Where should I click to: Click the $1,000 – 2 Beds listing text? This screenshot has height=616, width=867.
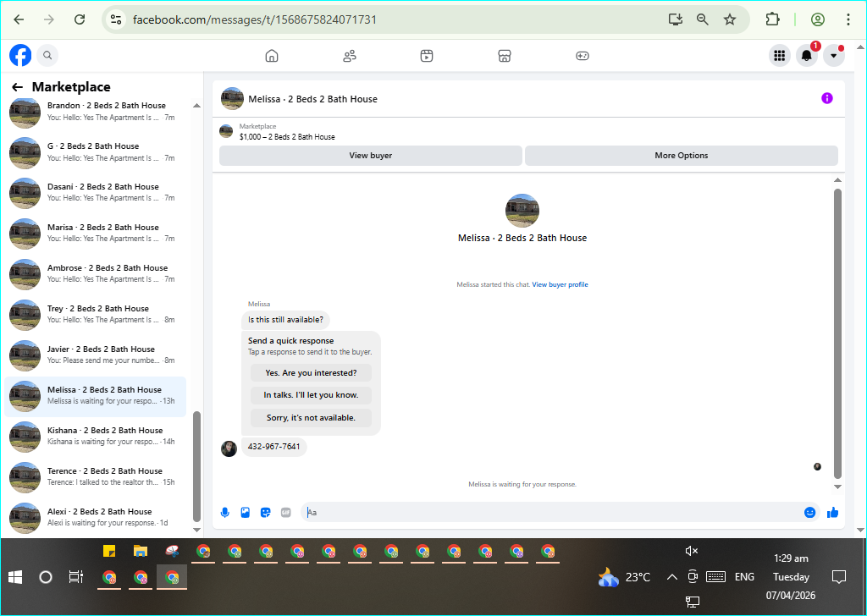point(287,137)
